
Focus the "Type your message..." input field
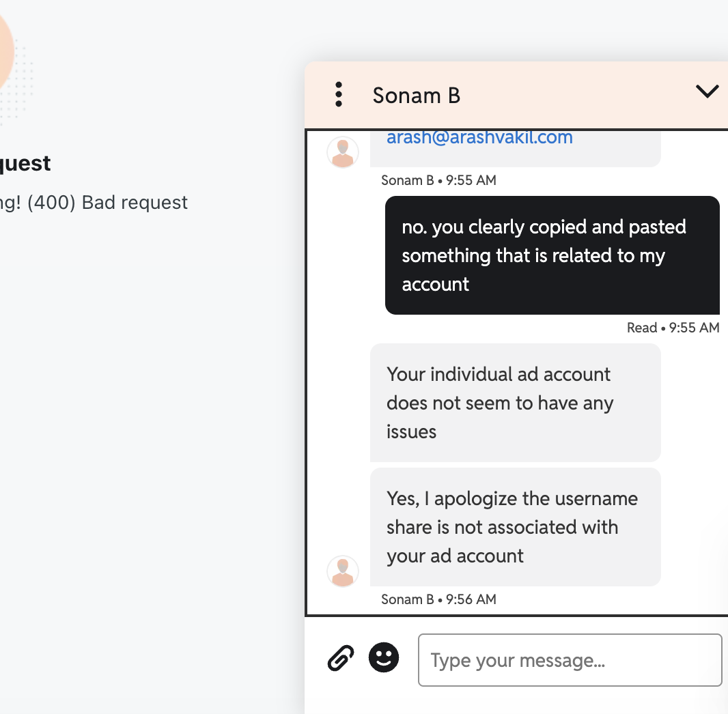click(x=570, y=660)
